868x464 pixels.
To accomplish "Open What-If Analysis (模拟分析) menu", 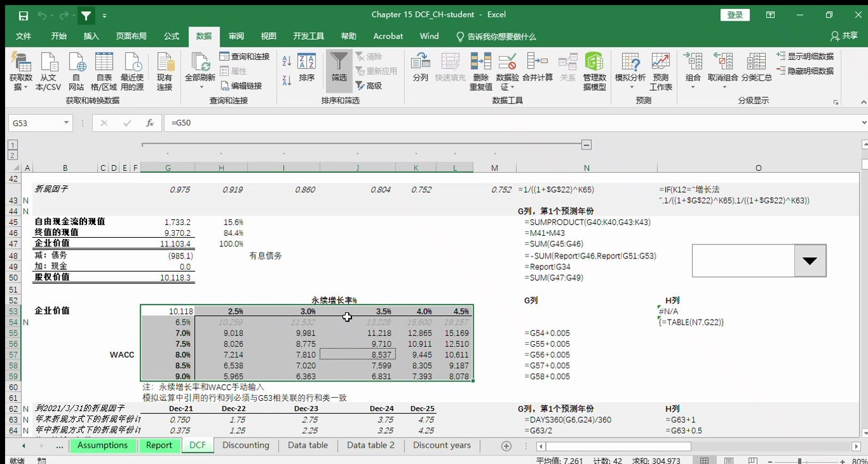I will pyautogui.click(x=630, y=71).
